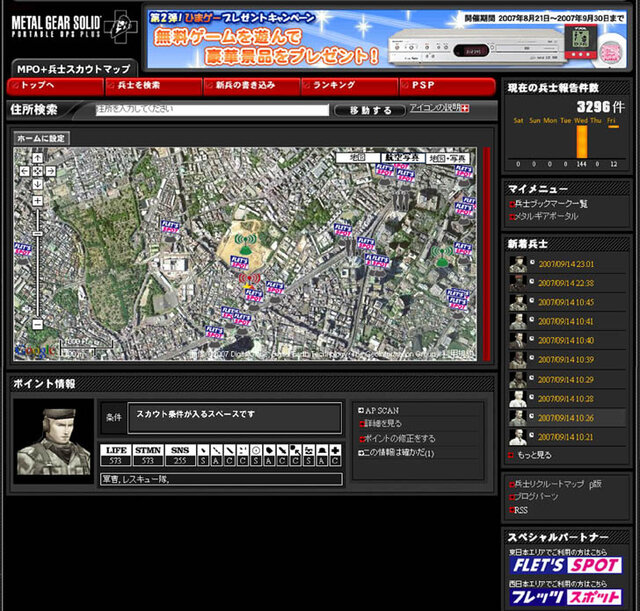640x611 pixels.
Task: Zoom out of the map with minus
Action: click(x=38, y=324)
